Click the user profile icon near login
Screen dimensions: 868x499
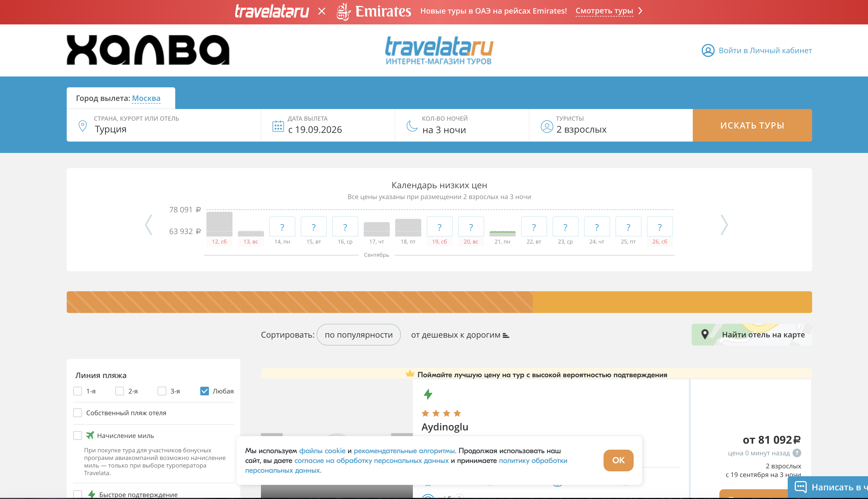[708, 50]
